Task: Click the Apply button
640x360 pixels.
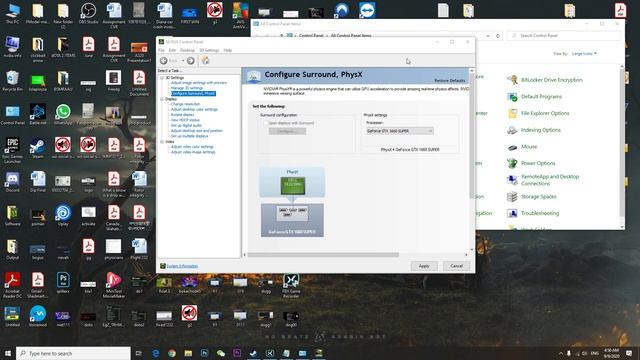Action: tap(424, 266)
